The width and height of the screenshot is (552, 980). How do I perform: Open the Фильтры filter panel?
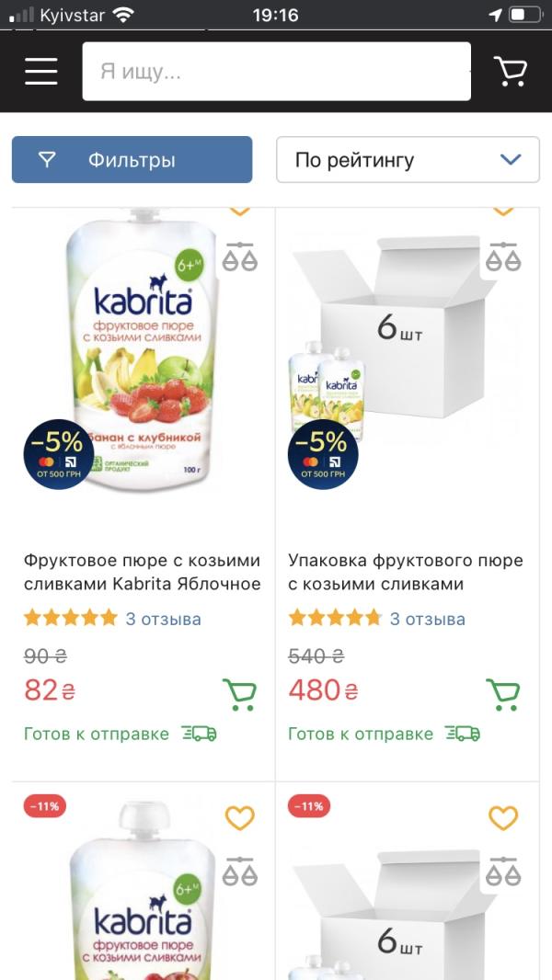tap(132, 159)
